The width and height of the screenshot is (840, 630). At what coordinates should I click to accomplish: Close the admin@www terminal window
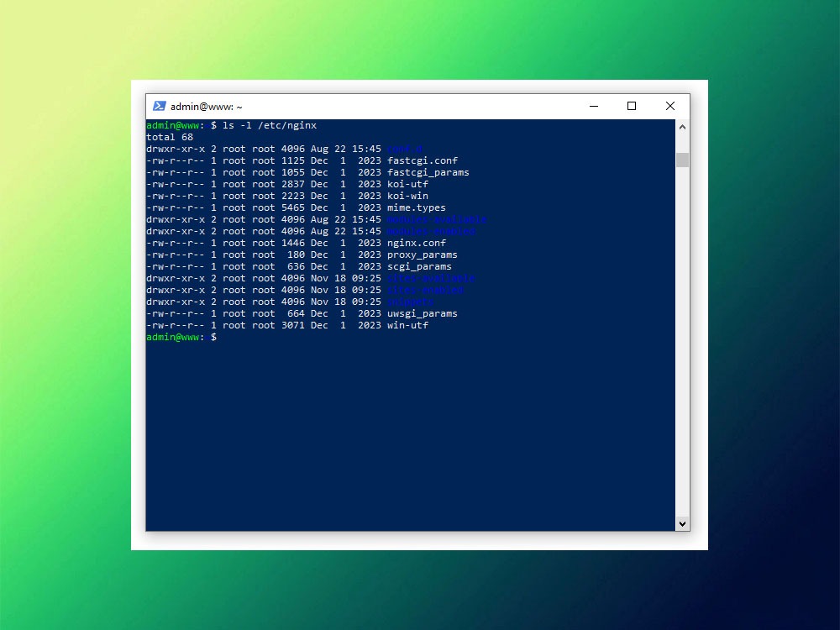point(669,107)
